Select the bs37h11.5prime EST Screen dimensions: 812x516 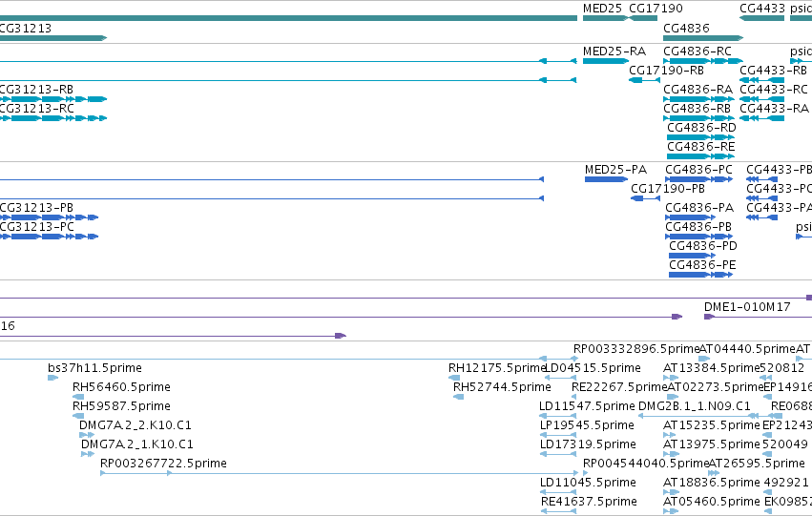click(52, 378)
